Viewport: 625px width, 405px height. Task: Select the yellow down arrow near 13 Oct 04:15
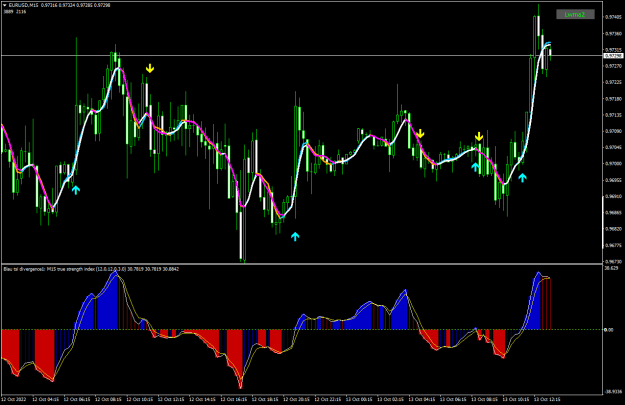[420, 134]
